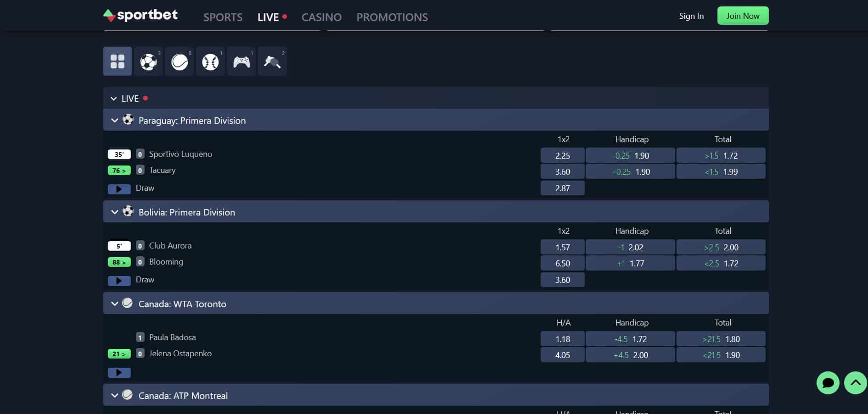This screenshot has height=414, width=868.
Task: Collapse Canada: WTA Toronto section
Action: 115,304
